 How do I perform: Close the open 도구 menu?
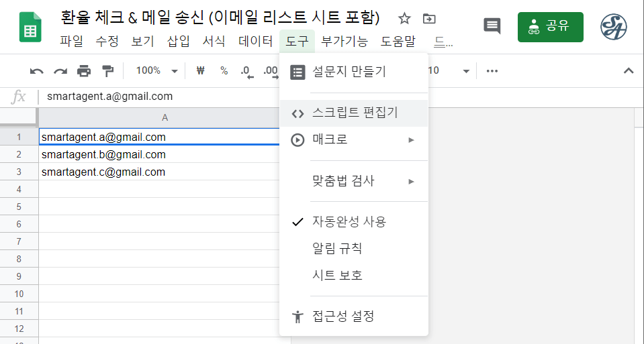click(x=297, y=41)
